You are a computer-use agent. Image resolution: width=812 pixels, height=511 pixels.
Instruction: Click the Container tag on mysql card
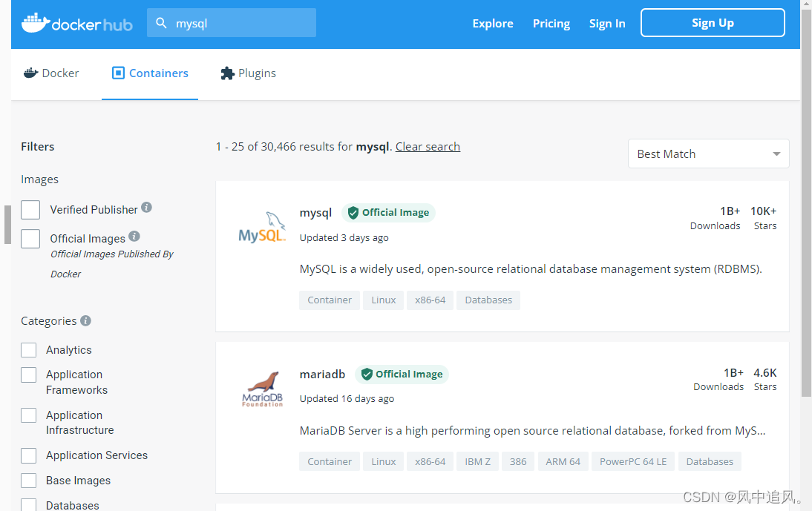(x=330, y=300)
